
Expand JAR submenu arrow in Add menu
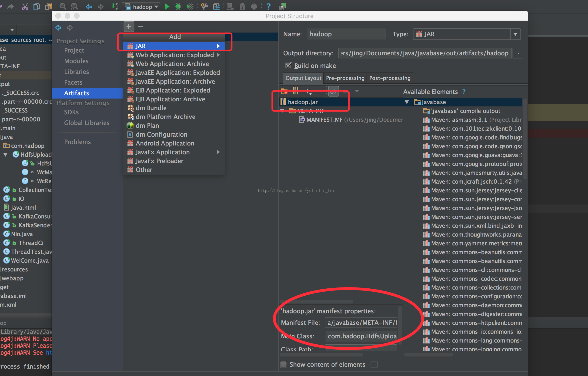click(x=218, y=46)
